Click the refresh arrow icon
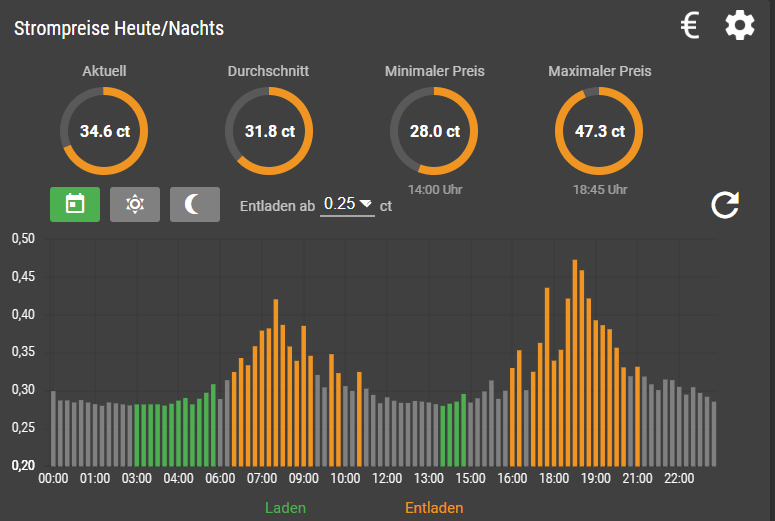775x521 pixels. click(725, 204)
